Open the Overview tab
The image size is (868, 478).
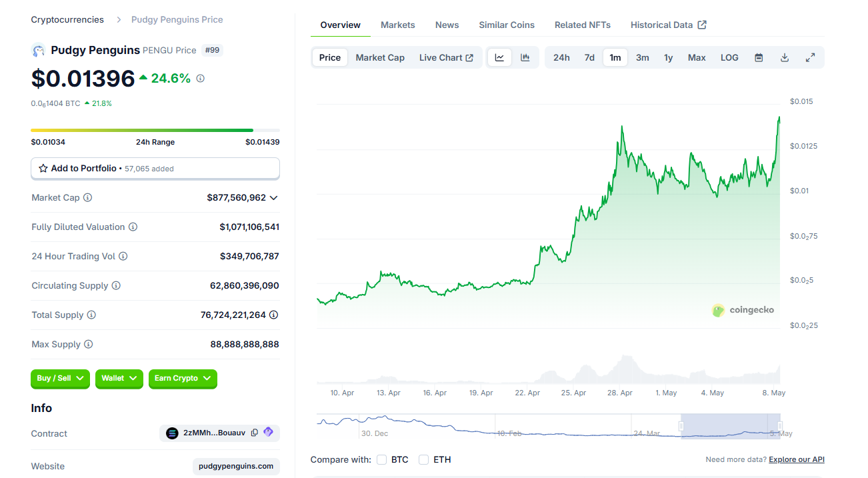pos(341,25)
